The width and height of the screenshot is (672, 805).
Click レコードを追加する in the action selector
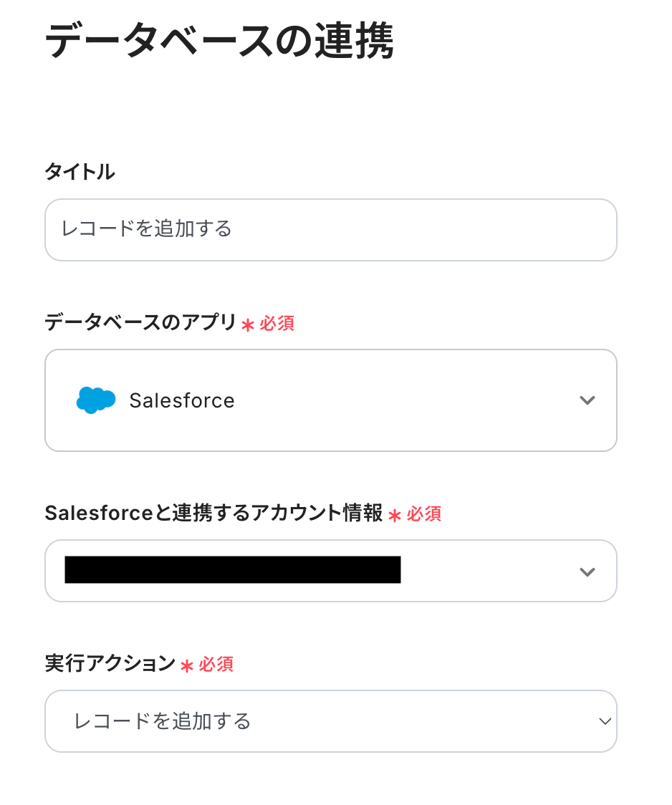163,721
